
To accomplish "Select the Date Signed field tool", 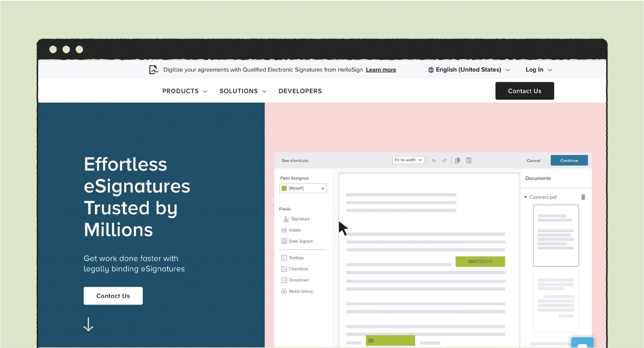I will [x=300, y=241].
